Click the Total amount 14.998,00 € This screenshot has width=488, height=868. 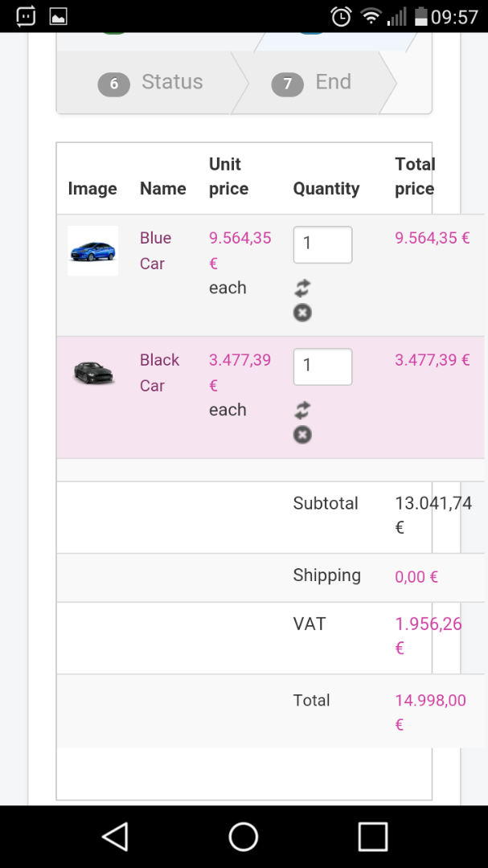pyautogui.click(x=430, y=711)
